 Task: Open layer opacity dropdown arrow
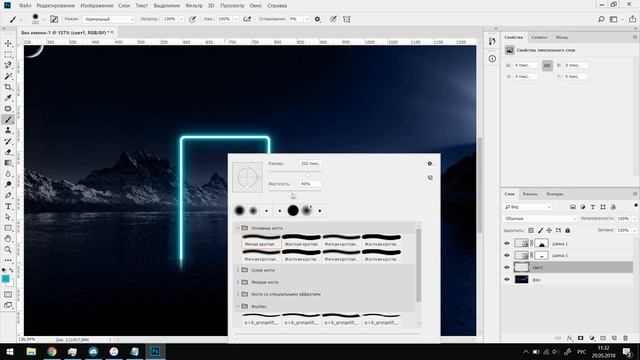point(634,219)
